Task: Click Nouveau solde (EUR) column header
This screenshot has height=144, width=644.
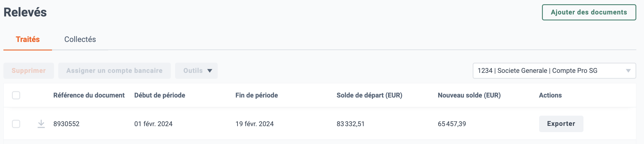Action: (469, 95)
